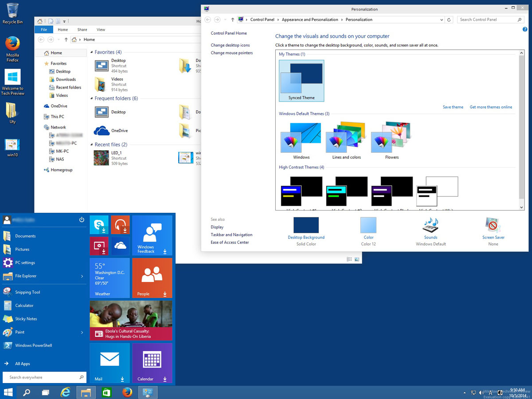Show hidden icons in the system tray
Image resolution: width=532 pixels, height=399 pixels.
coord(465,393)
